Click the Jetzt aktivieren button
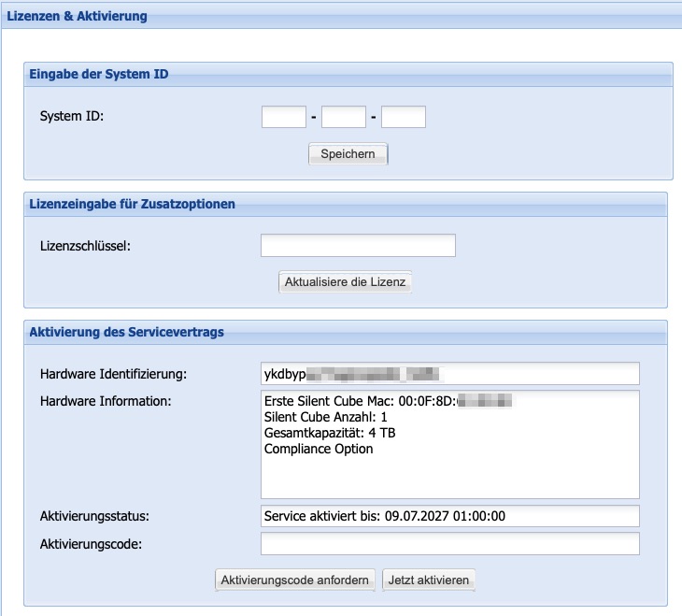682x616 pixels. 430,580
